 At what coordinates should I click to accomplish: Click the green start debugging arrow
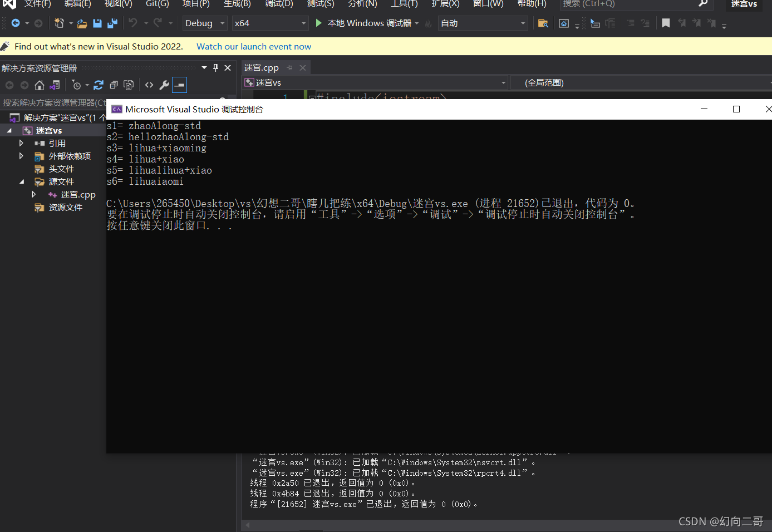(319, 23)
